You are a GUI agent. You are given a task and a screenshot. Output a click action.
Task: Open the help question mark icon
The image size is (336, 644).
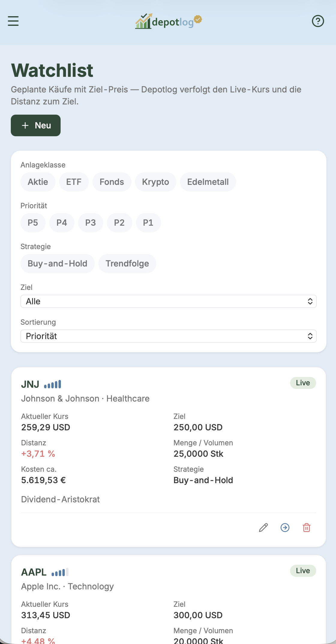(318, 21)
